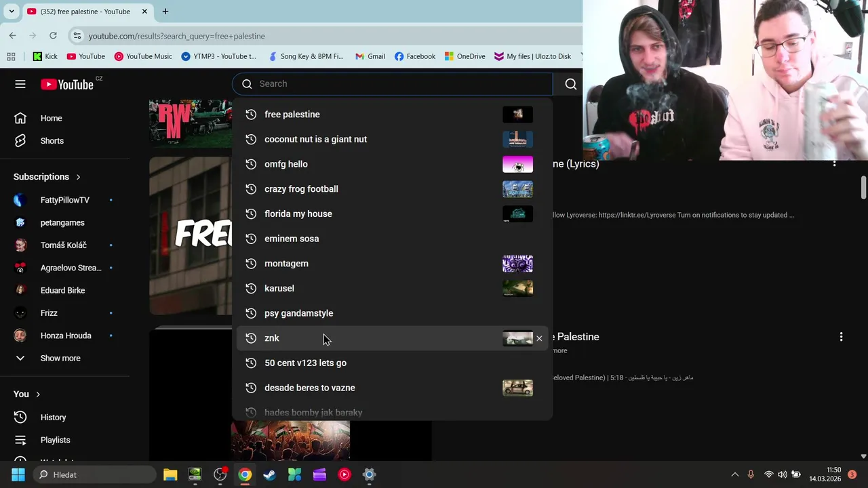Click thumbnail next to 'free palestine' suggestion
Screen dimensions: 868x488
click(517, 115)
